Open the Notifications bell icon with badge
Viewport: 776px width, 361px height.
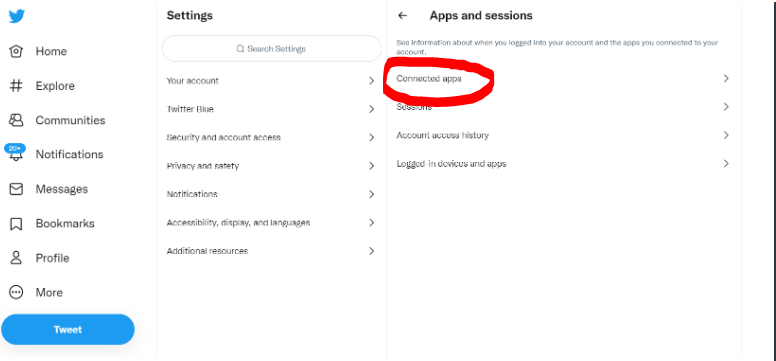(15, 153)
